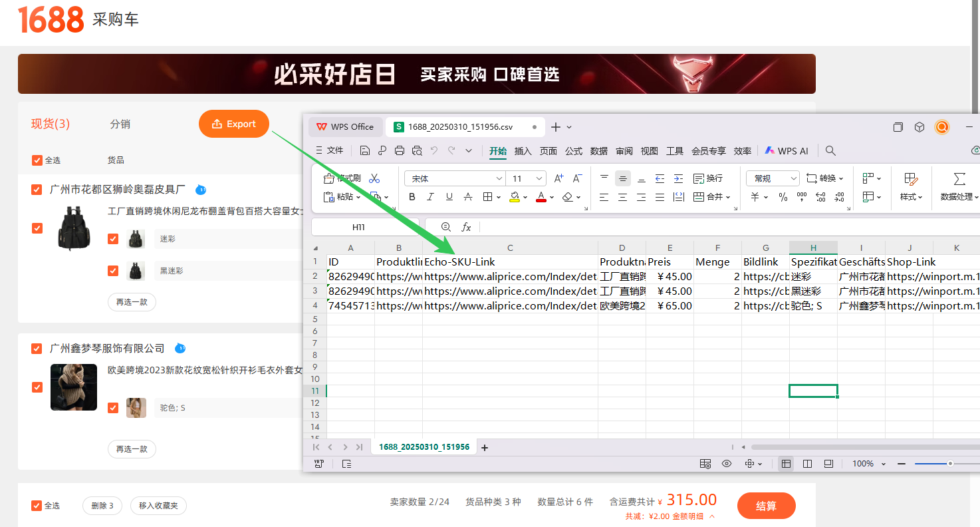Click the 删除 3 delete button
This screenshot has height=527, width=980.
click(x=102, y=506)
